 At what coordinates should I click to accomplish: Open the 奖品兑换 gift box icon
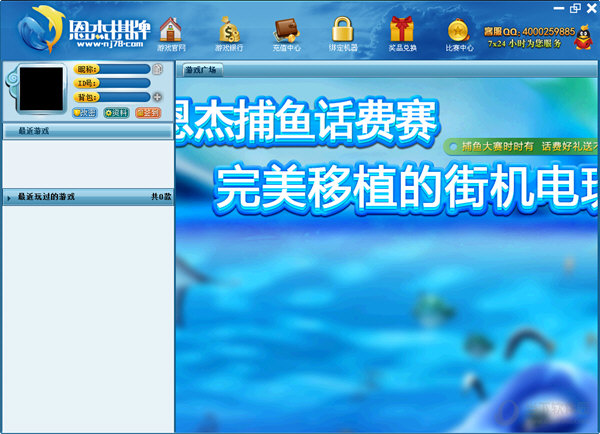401,29
